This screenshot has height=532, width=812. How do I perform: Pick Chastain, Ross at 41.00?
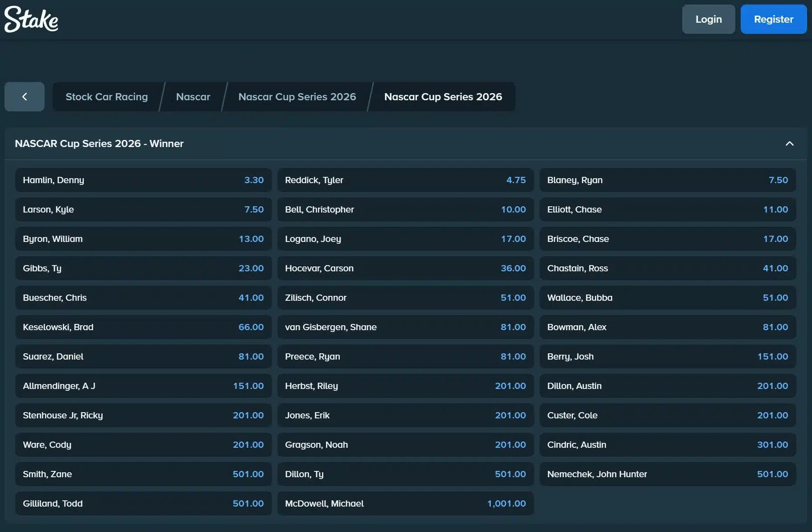[668, 268]
